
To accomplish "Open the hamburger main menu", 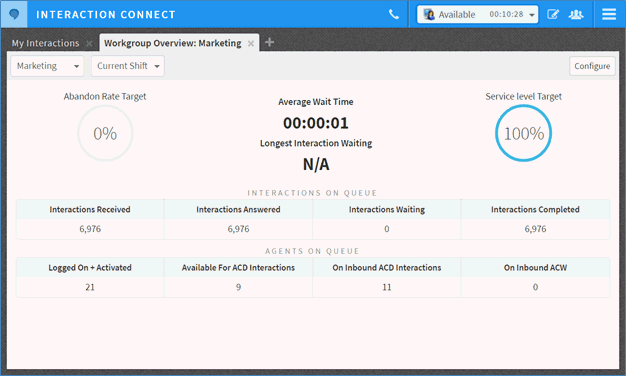I will (609, 14).
